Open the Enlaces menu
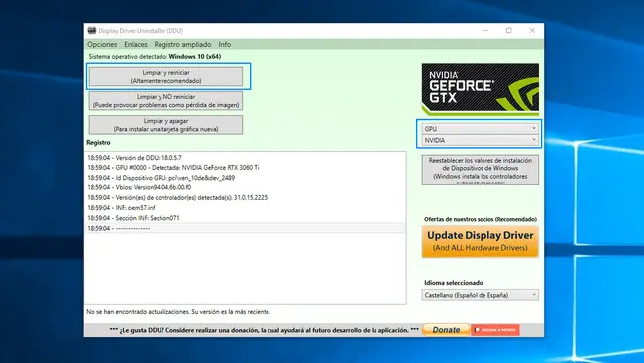Image resolution: width=644 pixels, height=363 pixels. (136, 44)
